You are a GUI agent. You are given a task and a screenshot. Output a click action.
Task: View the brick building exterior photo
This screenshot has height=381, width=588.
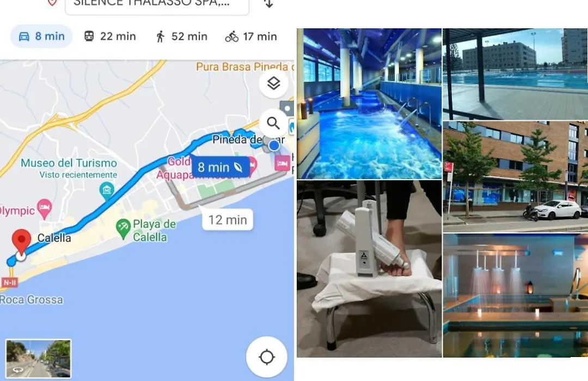(515, 176)
